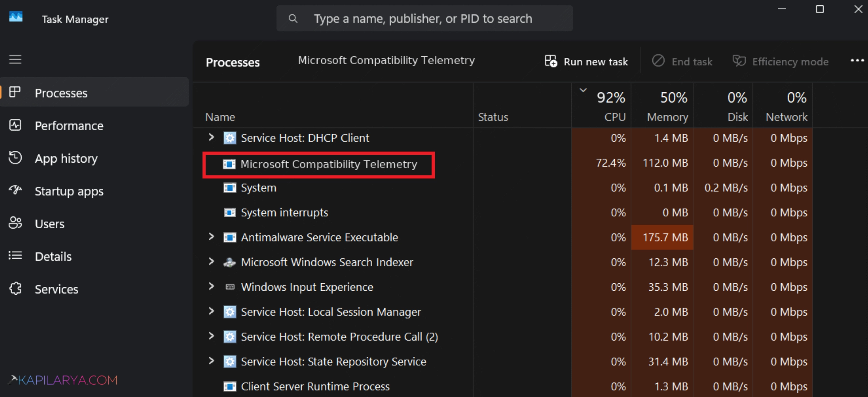Click the System process icon
Screen dimensions: 868x397
230,188
